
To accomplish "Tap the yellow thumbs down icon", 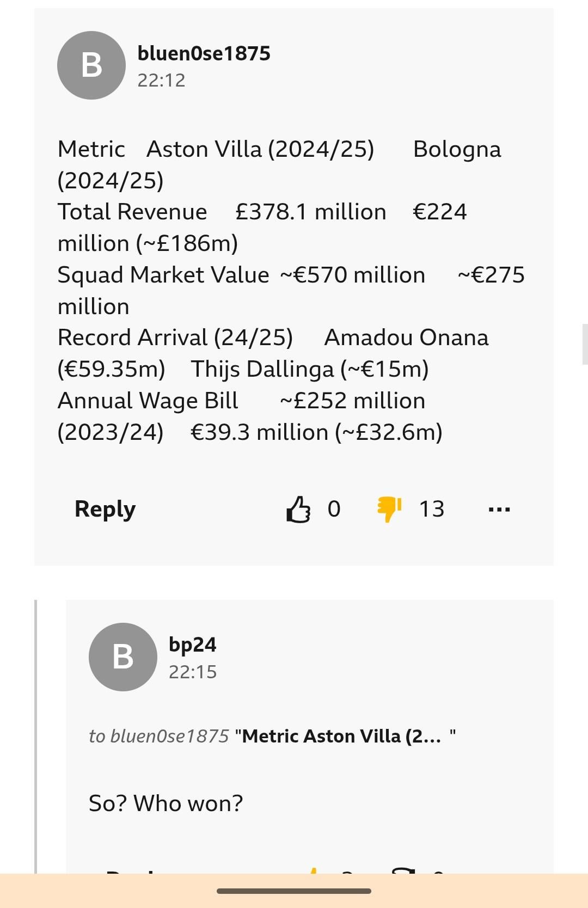I will click(x=389, y=508).
